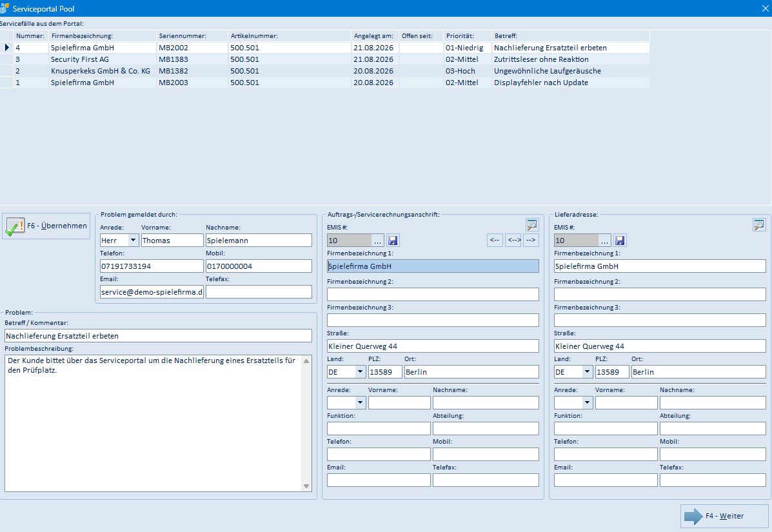
Task: Click serial number MB2002 cell
Action: (192, 48)
